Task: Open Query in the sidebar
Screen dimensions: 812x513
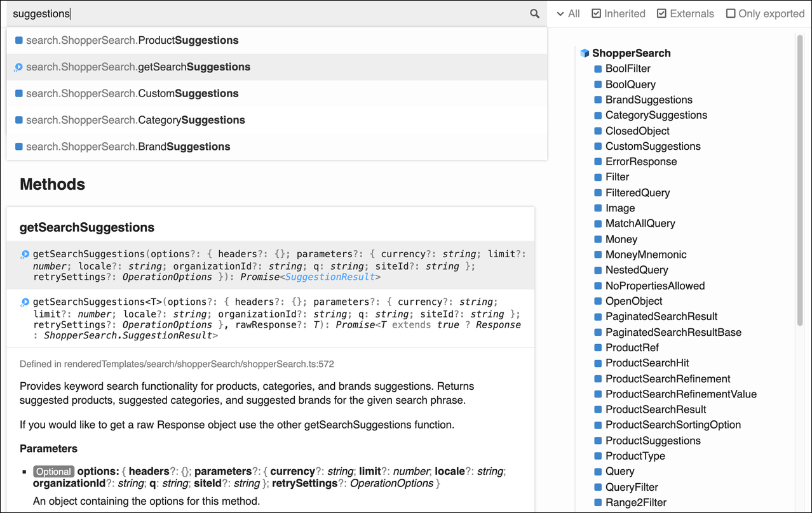Action: click(619, 471)
